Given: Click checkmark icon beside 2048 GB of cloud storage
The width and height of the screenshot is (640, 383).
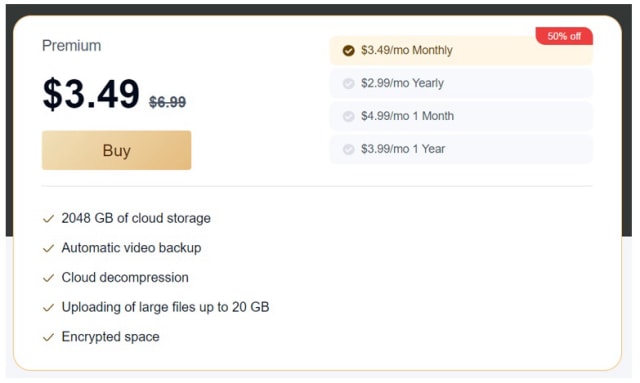Looking at the screenshot, I should pos(48,219).
